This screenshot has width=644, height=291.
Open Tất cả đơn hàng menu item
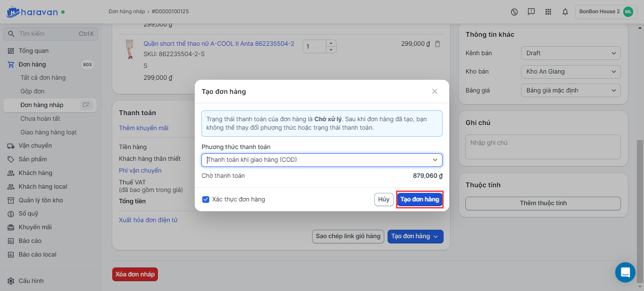(43, 78)
